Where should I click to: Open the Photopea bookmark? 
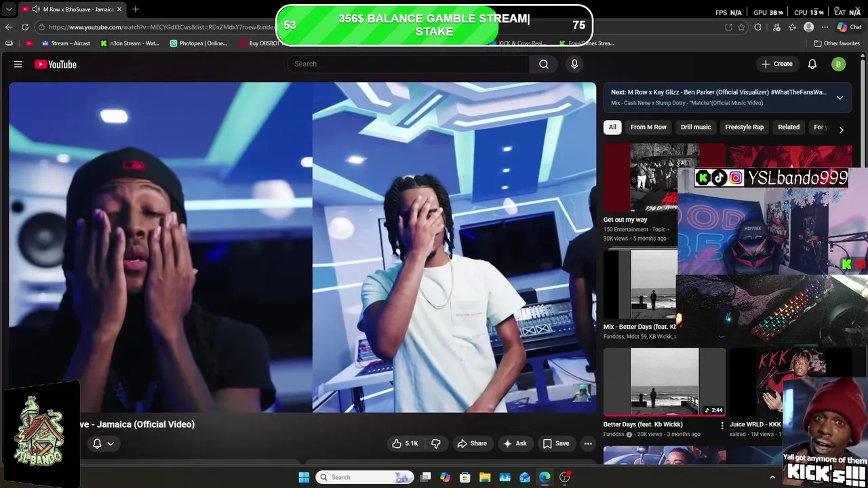point(199,43)
